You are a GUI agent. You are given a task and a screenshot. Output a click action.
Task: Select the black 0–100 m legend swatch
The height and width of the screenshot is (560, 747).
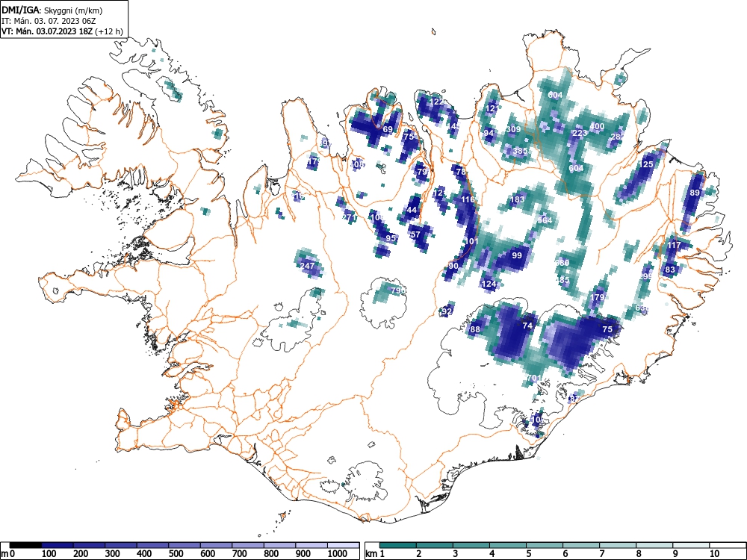pos(25,545)
